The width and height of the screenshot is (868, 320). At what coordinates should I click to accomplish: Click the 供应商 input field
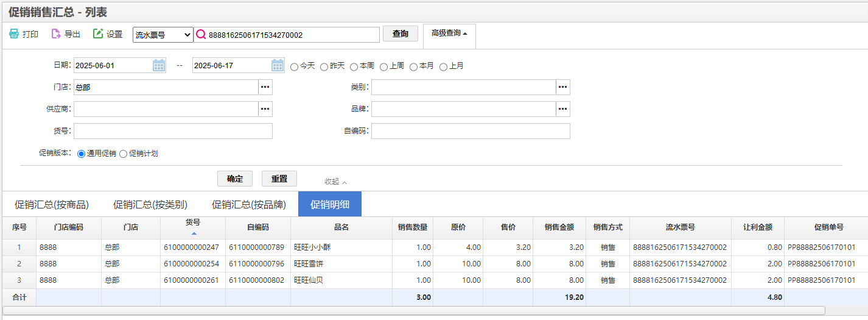(166, 109)
